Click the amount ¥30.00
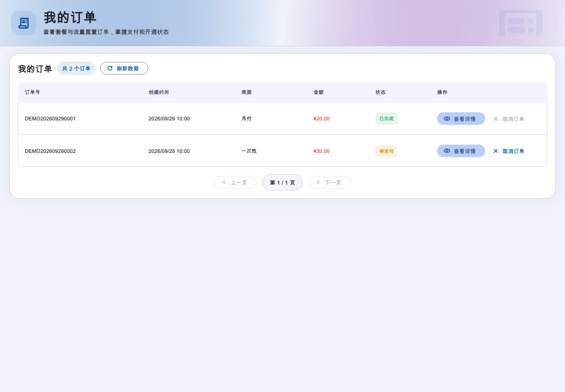 (321, 151)
